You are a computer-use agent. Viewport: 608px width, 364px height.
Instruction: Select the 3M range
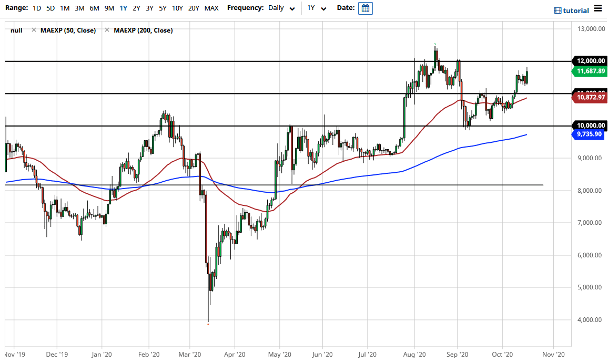(x=79, y=8)
